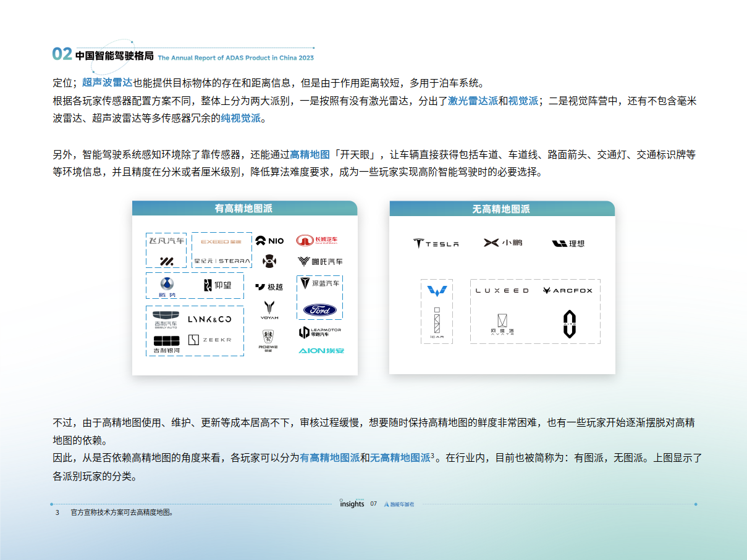The width and height of the screenshot is (747, 560).
Task: Click the Great Wall Motors 长城汽车 logo
Action: [317, 240]
